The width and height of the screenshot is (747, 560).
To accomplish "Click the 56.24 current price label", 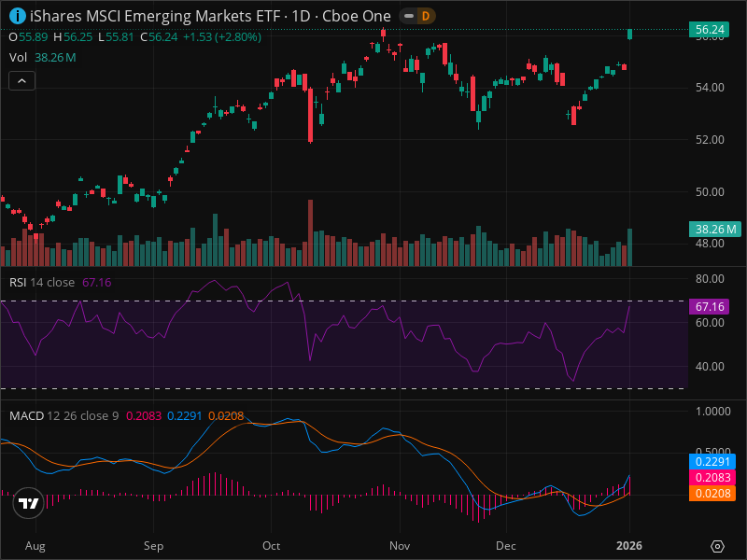I will [x=710, y=30].
